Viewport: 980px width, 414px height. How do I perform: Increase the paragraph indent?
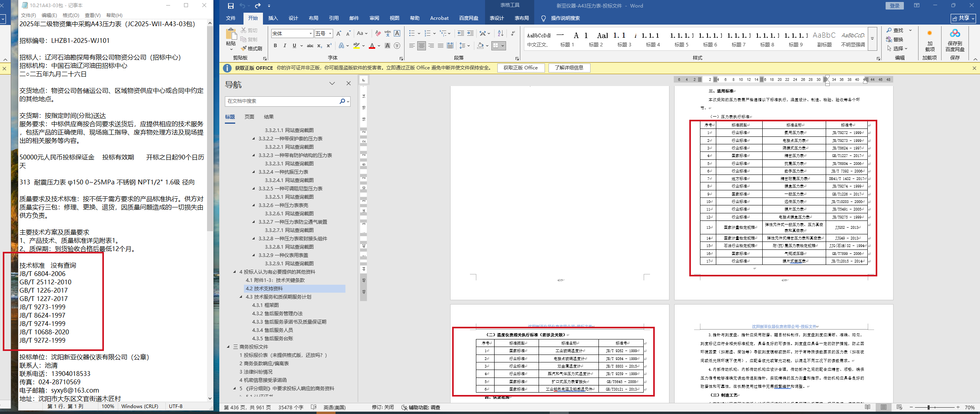(x=470, y=33)
